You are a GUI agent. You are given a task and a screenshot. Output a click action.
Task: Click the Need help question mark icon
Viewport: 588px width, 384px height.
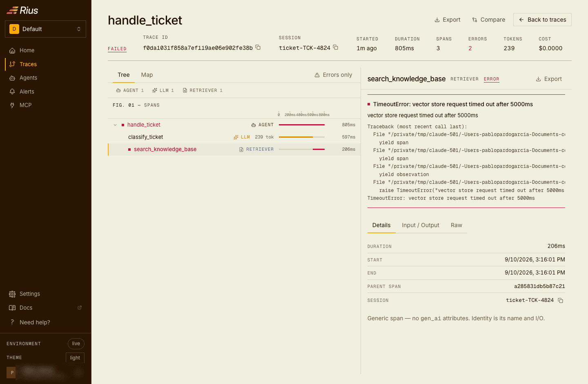click(12, 322)
